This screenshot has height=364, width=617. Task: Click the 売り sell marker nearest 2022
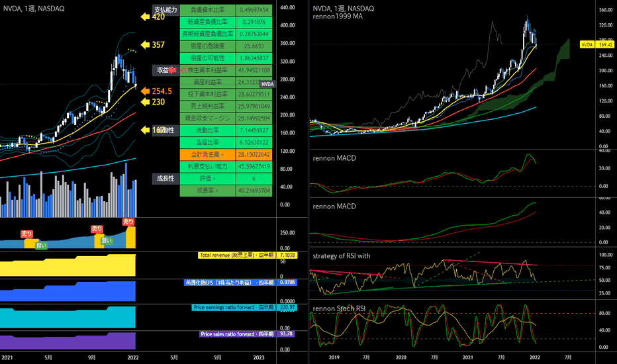pyautogui.click(x=128, y=222)
